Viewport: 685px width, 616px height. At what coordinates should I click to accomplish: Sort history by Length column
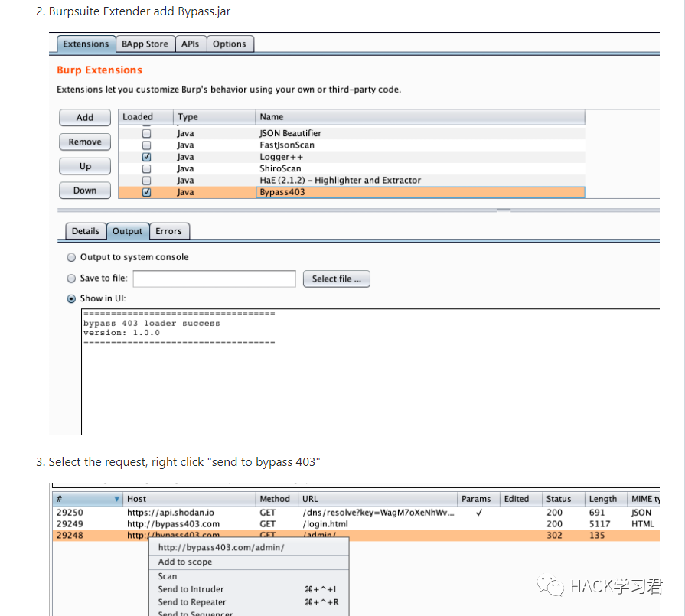tap(606, 499)
